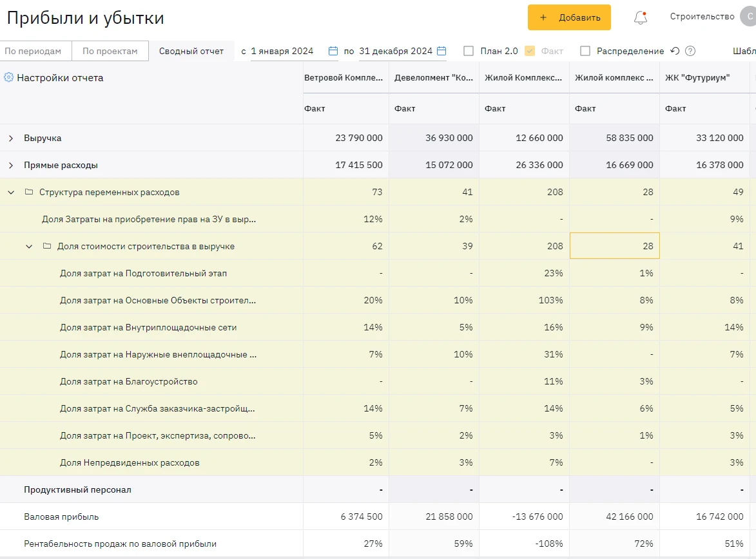Click folder icon of Структура переменных расходов
The height and width of the screenshot is (559, 756).
[29, 192]
